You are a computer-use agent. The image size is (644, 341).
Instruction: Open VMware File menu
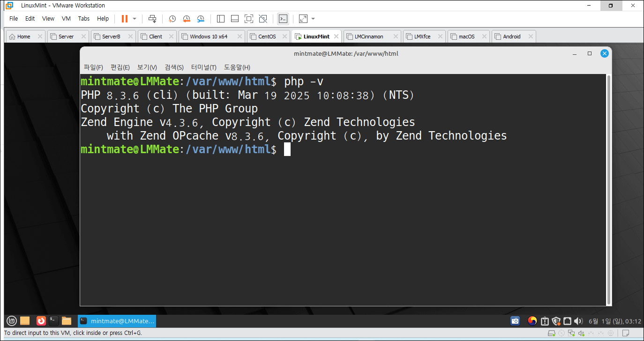(x=14, y=19)
